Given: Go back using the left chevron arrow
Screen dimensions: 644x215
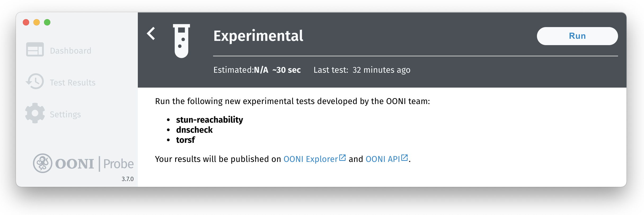Looking at the screenshot, I should coord(151,34).
